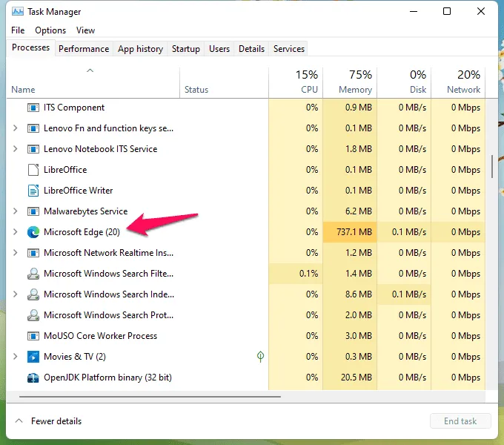Click the Task Manager title bar icon
The image size is (504, 445).
tap(17, 12)
